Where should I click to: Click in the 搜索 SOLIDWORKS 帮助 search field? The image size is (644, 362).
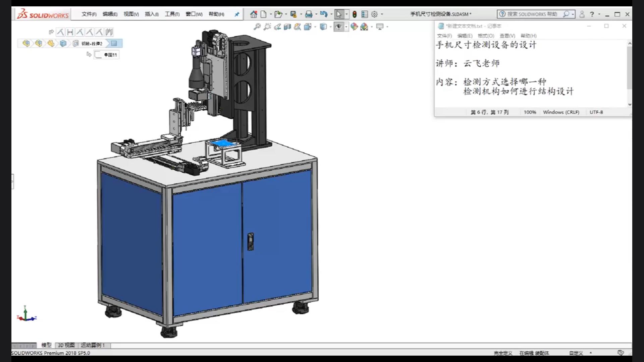[x=532, y=14]
